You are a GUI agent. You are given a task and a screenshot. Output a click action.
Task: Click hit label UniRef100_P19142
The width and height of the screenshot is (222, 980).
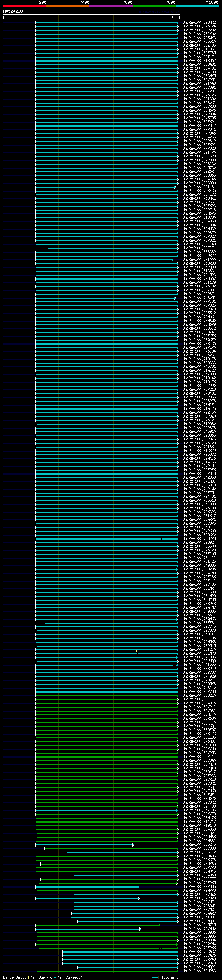199,378
